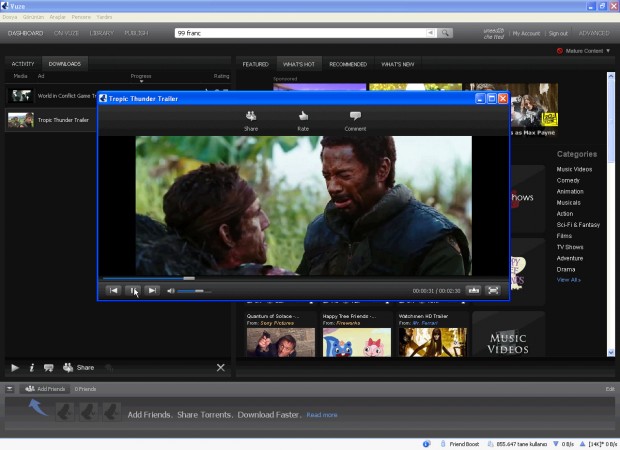620x450 pixels.
Task: Click the play icon in downloads toolbar
Action: click(15, 368)
